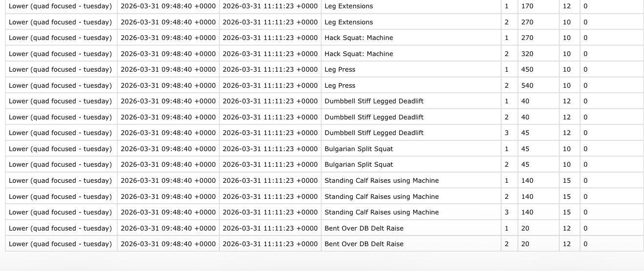This screenshot has height=271, width=644.
Task: Click set number 3 for Standing Calf Raises
Action: (x=506, y=212)
